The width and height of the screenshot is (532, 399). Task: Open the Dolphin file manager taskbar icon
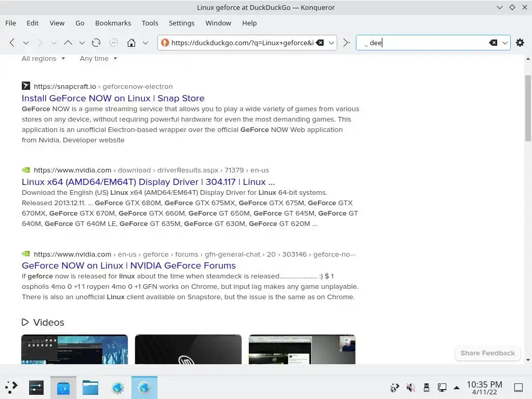(x=90, y=388)
